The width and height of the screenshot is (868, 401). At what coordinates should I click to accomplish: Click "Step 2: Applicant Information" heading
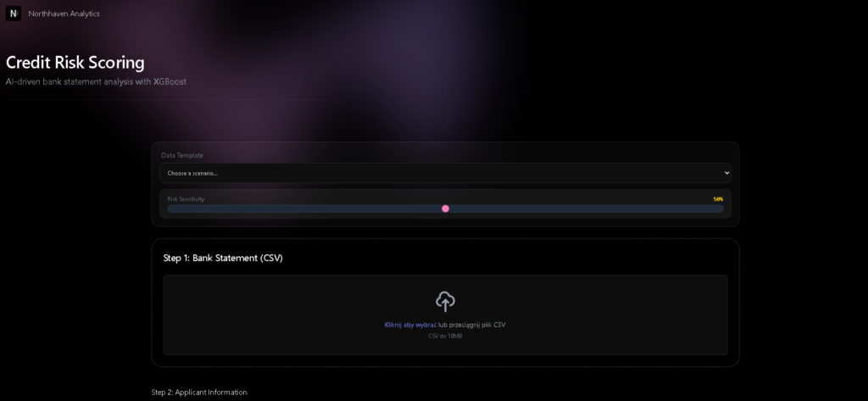(199, 393)
